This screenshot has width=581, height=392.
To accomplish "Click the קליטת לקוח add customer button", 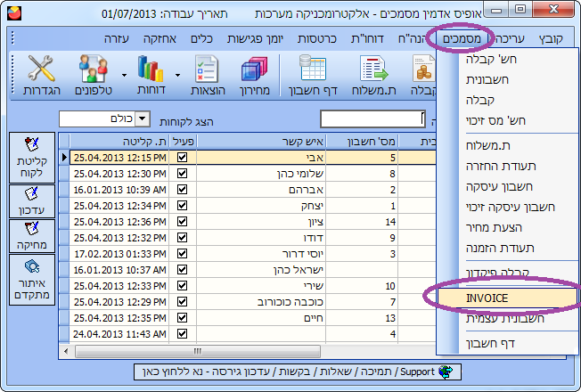I will pos(32,158).
